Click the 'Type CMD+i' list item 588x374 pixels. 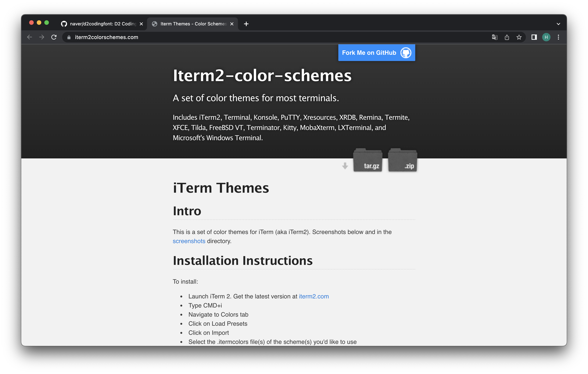pyautogui.click(x=205, y=305)
